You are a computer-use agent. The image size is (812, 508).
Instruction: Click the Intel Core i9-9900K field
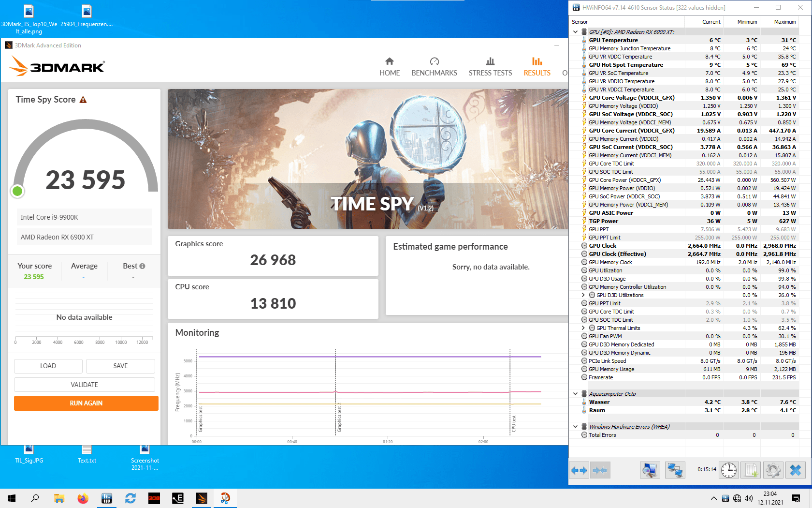pos(84,217)
